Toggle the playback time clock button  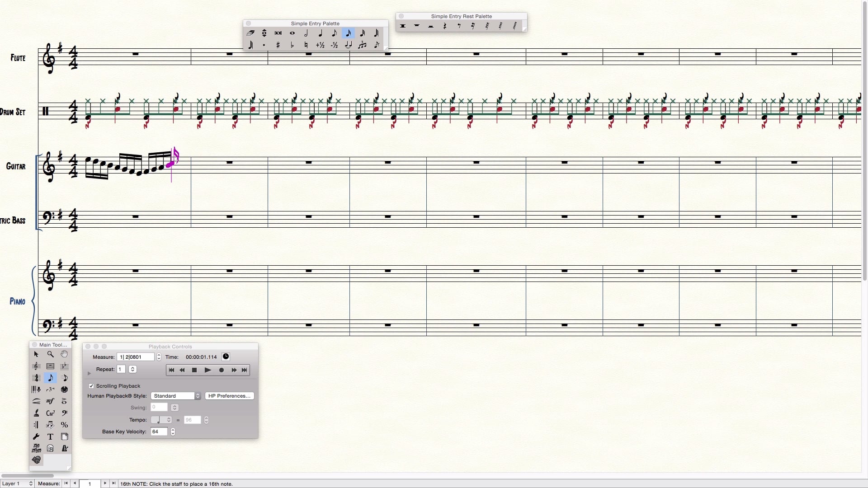pos(226,357)
